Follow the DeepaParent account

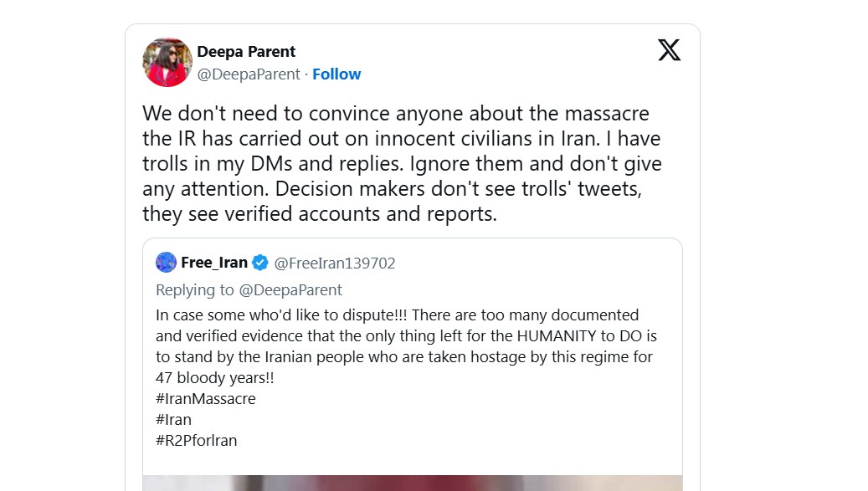point(336,74)
